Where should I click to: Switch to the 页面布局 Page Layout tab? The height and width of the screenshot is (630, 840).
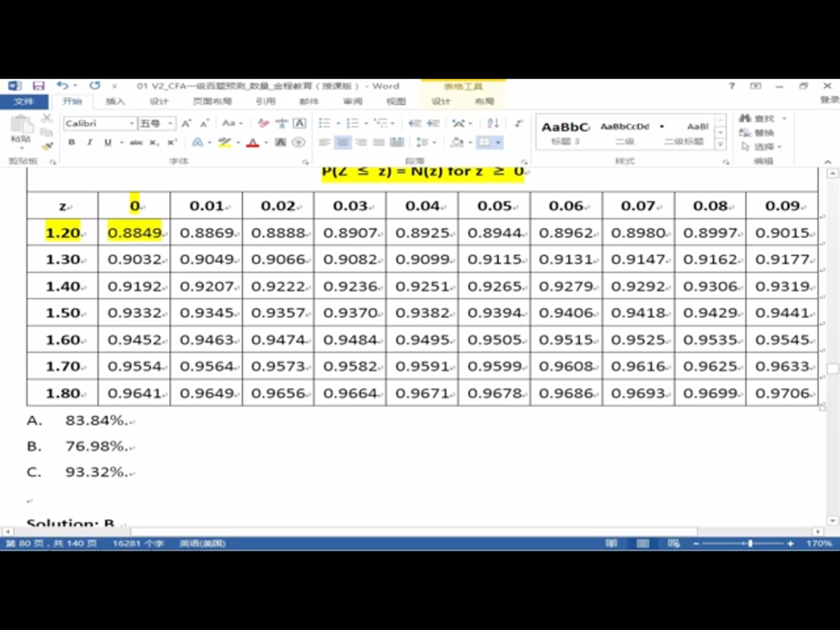point(212,101)
